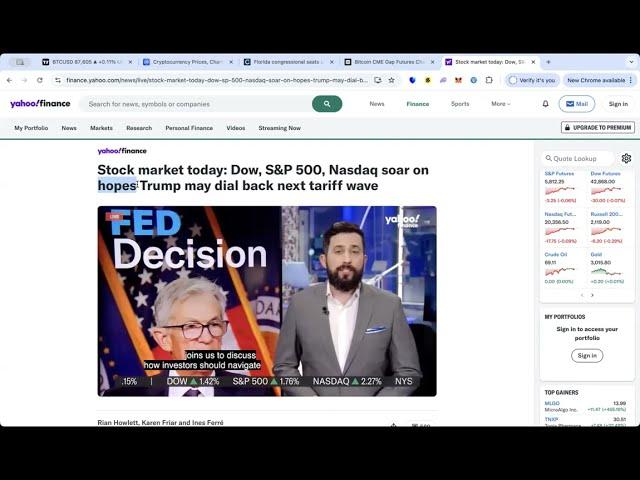Open the Chrome three-dot menu

point(631,80)
